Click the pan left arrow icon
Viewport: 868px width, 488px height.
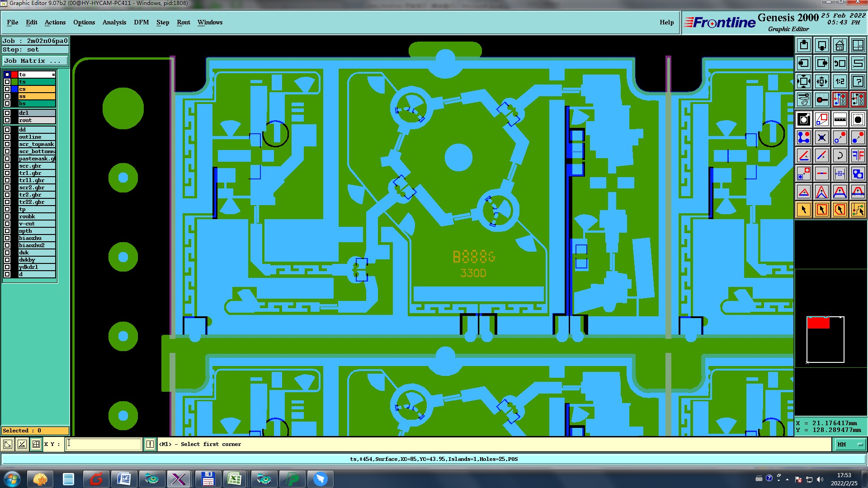click(x=804, y=63)
